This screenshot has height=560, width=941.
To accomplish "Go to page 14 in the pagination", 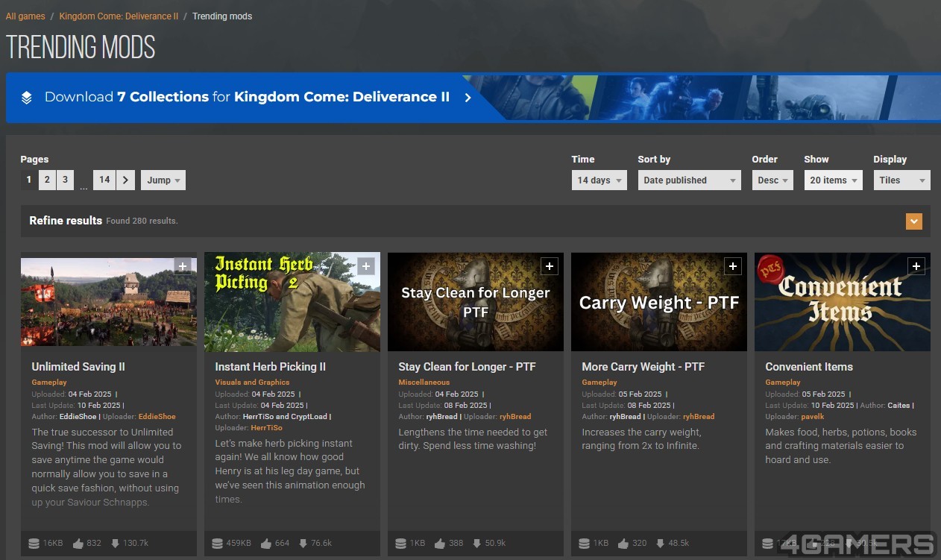I will coord(104,180).
